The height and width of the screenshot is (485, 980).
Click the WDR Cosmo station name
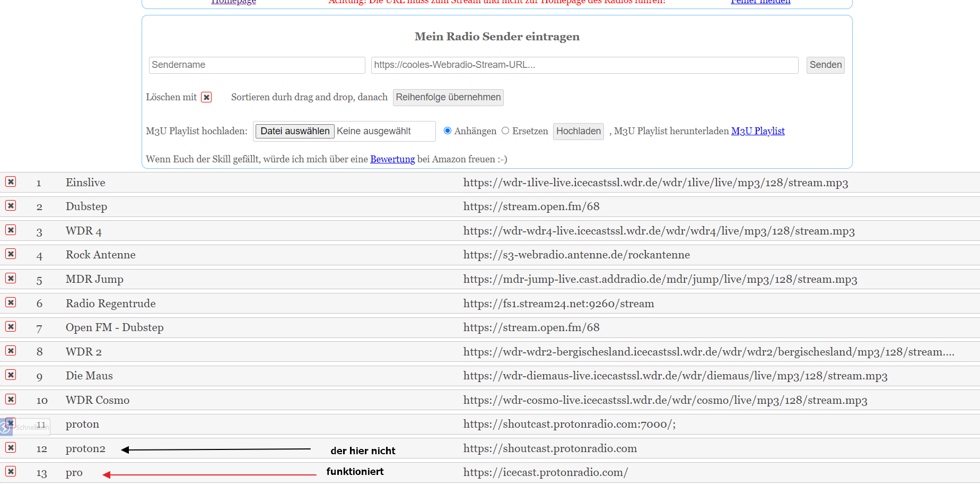[98, 400]
